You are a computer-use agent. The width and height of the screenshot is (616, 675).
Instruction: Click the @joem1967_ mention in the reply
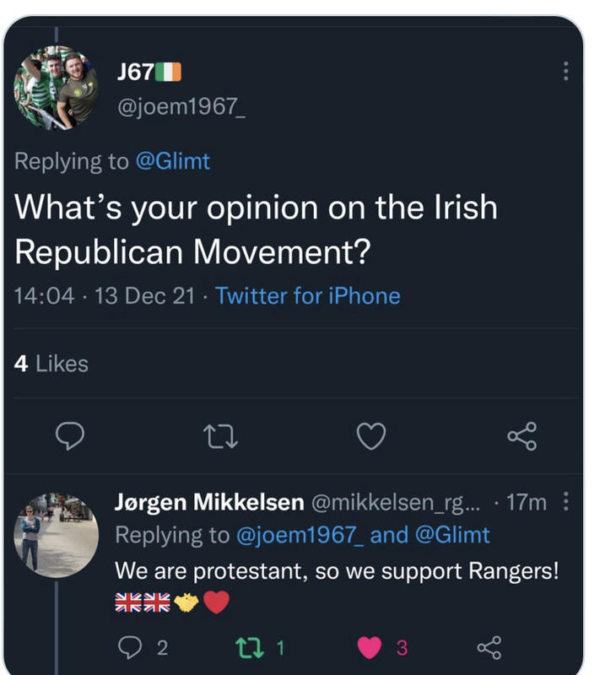300,535
